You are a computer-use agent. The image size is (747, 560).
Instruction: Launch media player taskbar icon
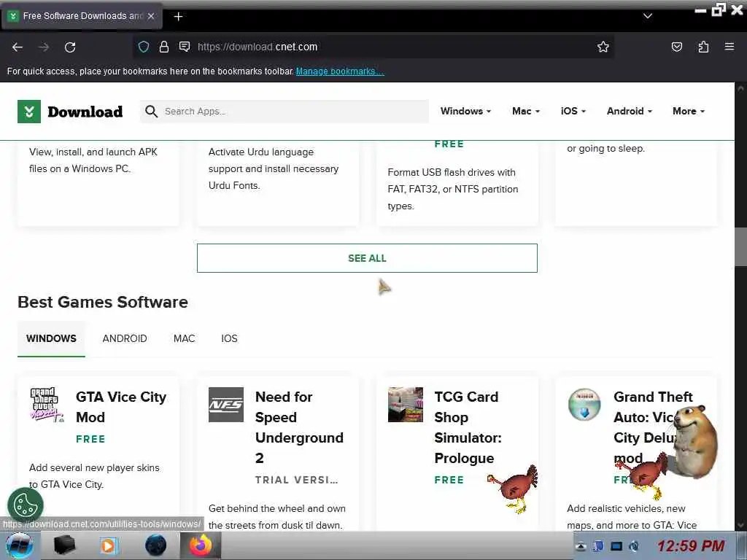click(109, 545)
